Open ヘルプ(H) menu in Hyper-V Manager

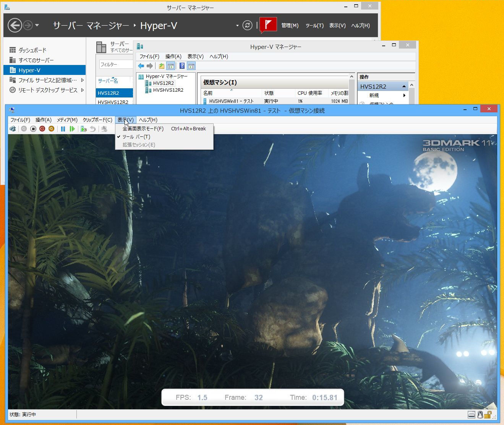pos(219,57)
